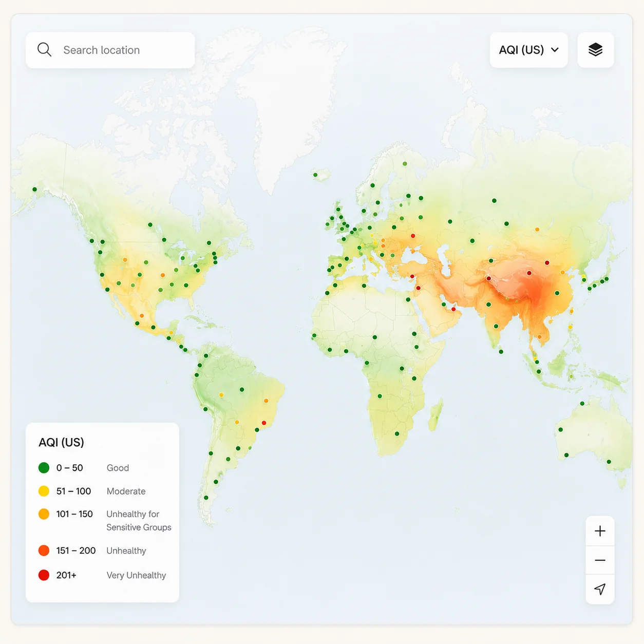The width and height of the screenshot is (644, 644).
Task: Zoom out with the minus button
Action: point(600,560)
